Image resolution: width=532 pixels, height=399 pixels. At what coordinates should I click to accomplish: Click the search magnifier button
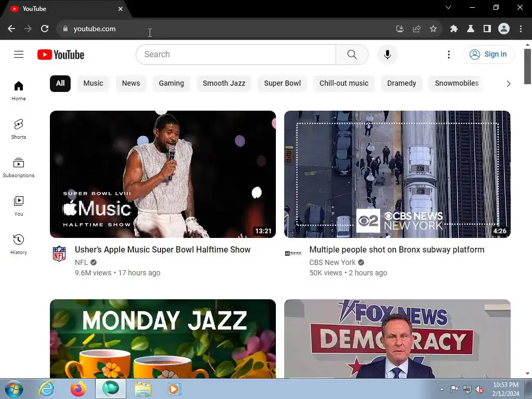coord(352,54)
